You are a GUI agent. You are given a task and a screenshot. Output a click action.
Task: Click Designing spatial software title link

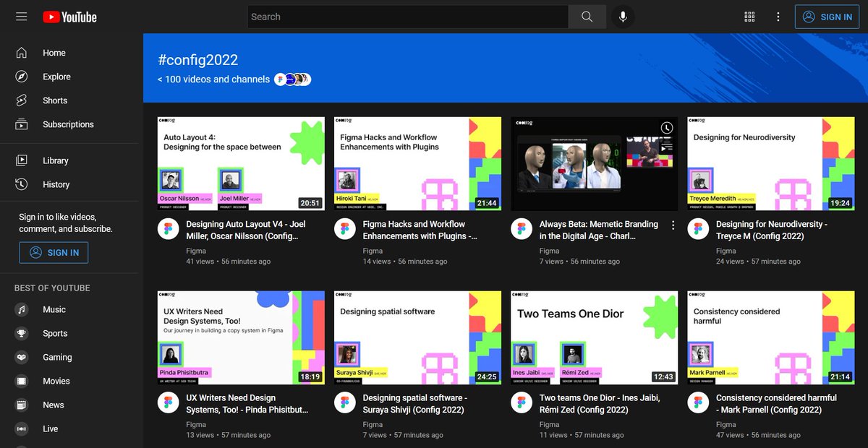point(415,404)
